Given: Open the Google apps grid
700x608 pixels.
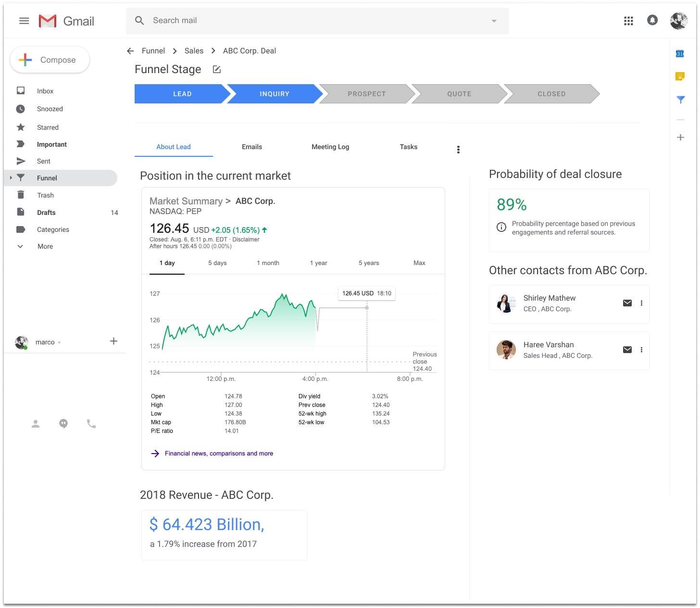Looking at the screenshot, I should [x=628, y=21].
